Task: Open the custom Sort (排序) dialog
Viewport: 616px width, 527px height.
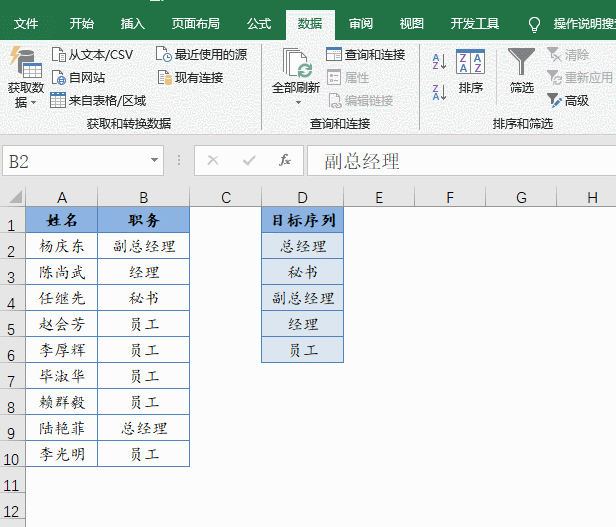Action: pos(471,72)
